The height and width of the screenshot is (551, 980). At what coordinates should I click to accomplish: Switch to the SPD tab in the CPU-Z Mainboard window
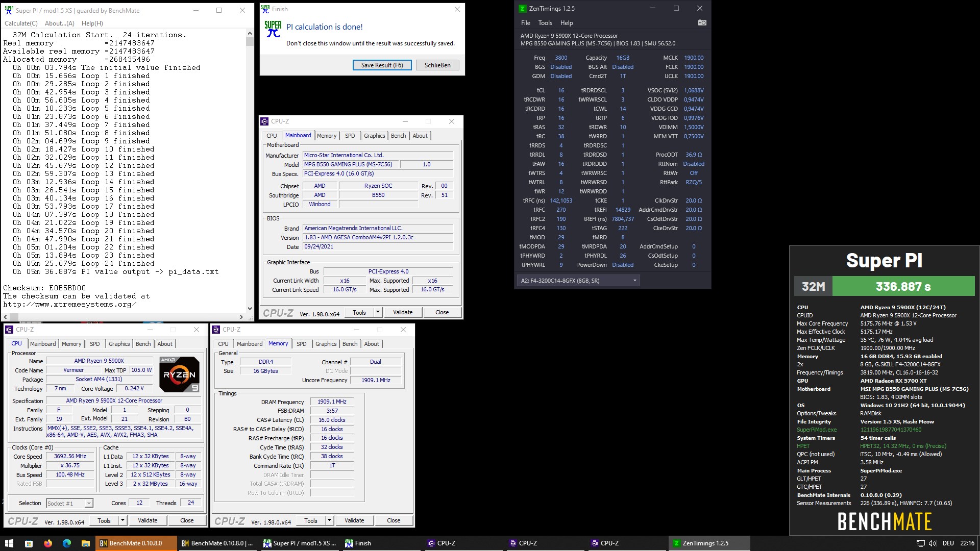tap(350, 136)
